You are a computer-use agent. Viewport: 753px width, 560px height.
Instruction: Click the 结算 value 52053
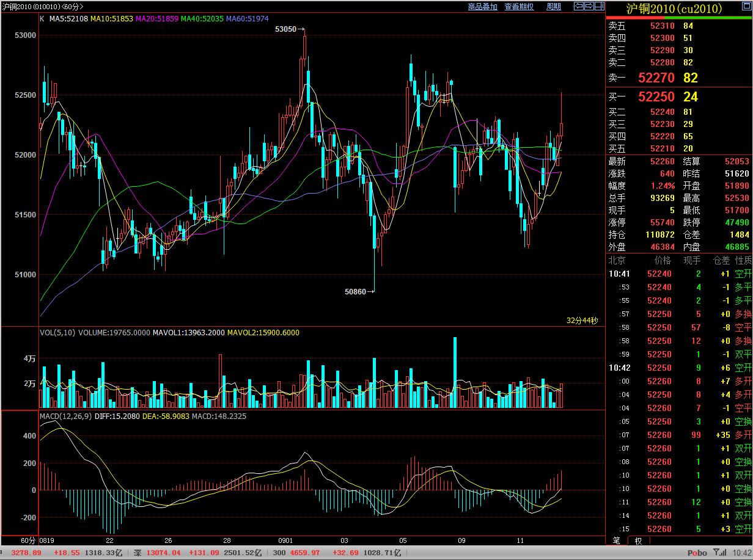click(736, 161)
